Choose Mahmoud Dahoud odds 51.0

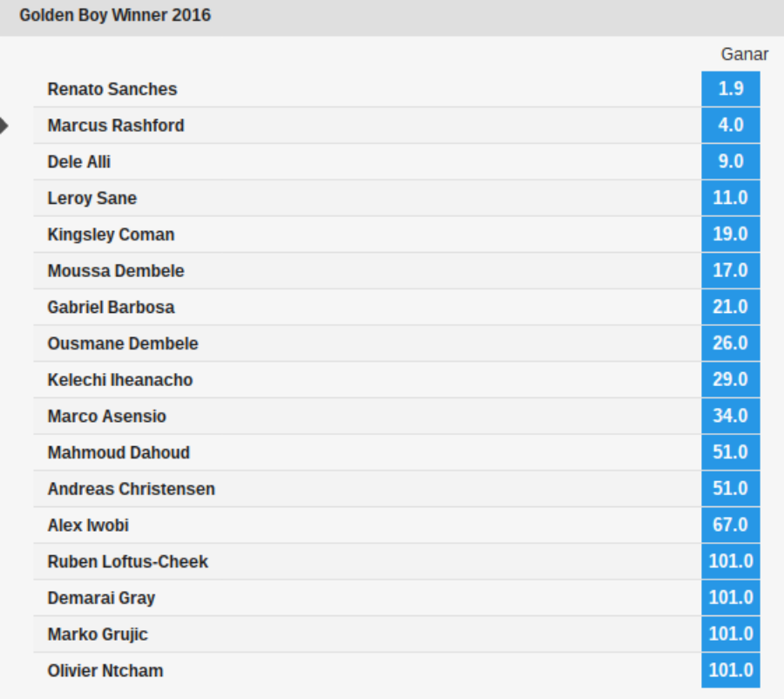731,452
